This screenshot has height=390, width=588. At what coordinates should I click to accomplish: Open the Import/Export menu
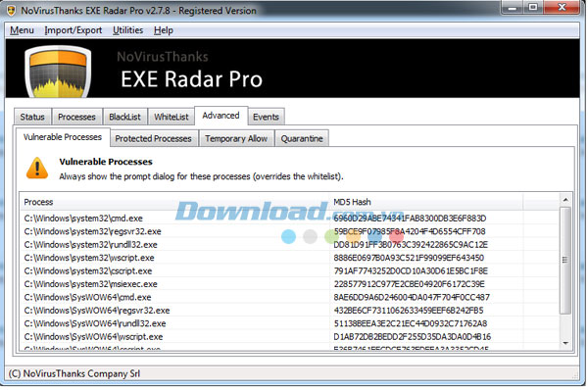pyautogui.click(x=73, y=30)
